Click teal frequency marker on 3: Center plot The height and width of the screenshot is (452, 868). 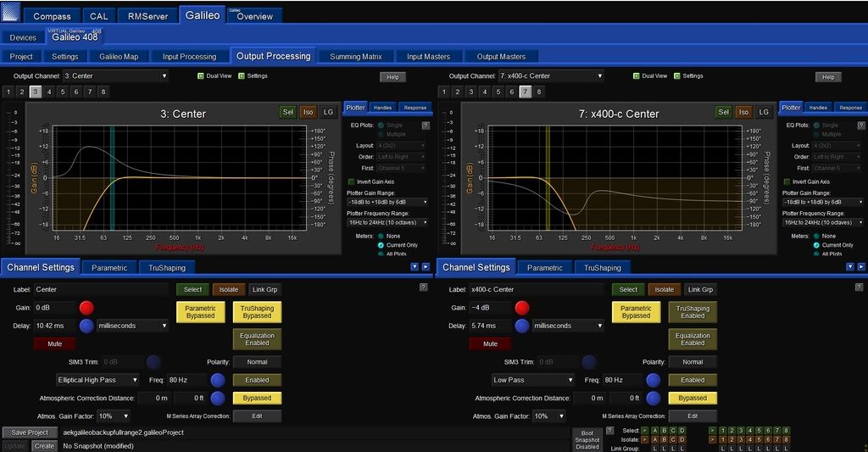112,177
